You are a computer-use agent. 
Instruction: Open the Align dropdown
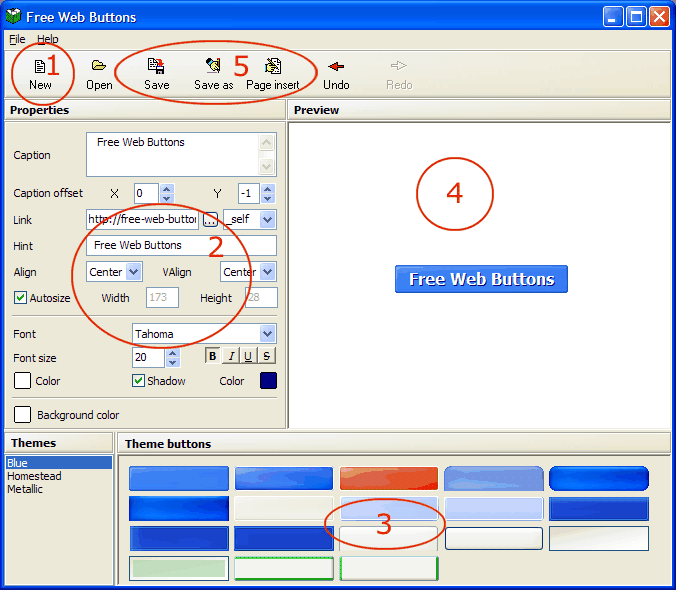(134, 272)
